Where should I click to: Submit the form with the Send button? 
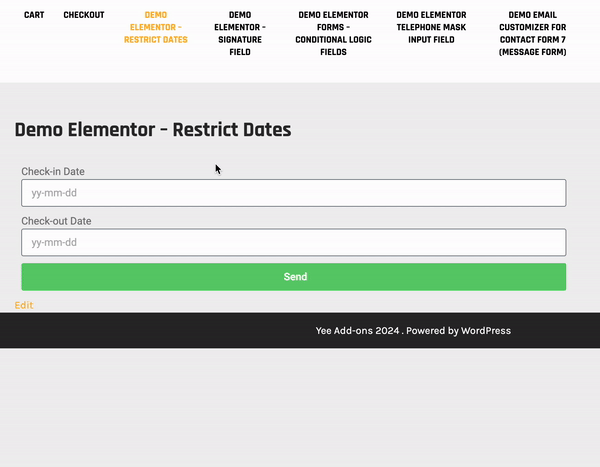tap(294, 277)
